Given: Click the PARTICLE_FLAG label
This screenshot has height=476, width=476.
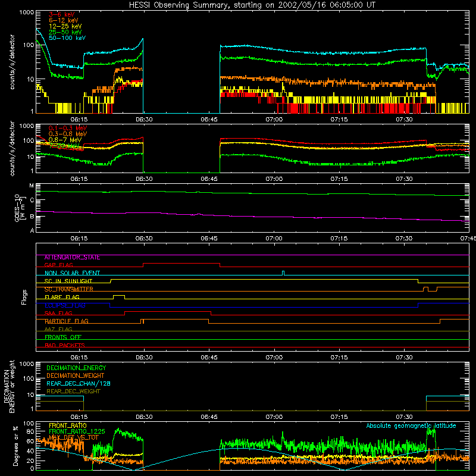Looking at the screenshot, I should coord(67,321).
